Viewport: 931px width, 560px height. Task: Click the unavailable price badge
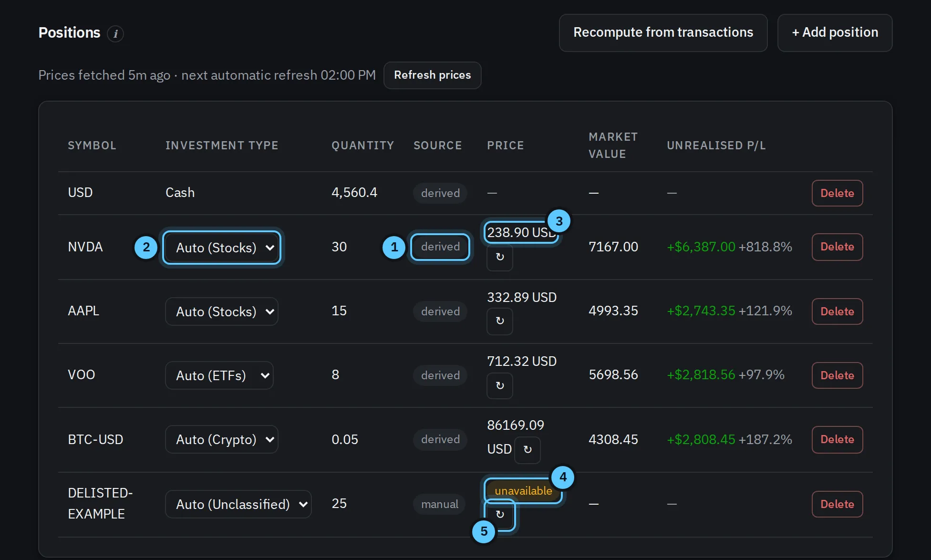[523, 491]
